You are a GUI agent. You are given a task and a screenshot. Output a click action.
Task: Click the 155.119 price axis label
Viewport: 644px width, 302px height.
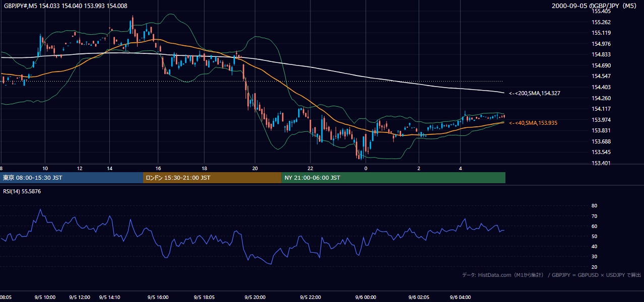601,33
